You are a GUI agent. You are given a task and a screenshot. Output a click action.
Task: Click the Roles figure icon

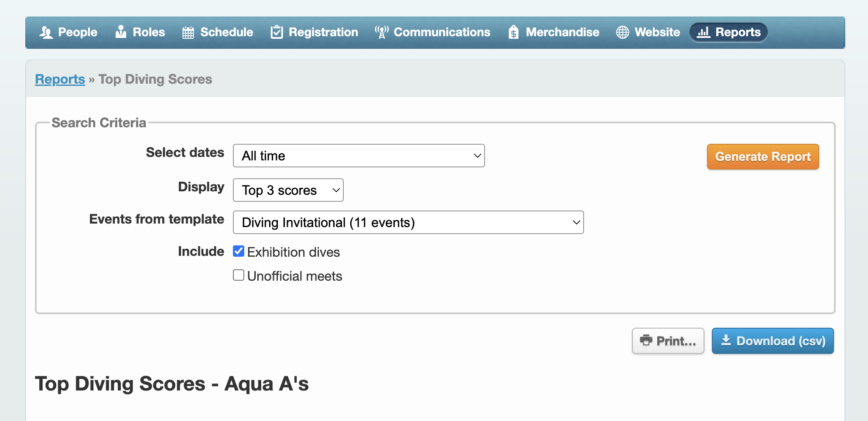121,32
